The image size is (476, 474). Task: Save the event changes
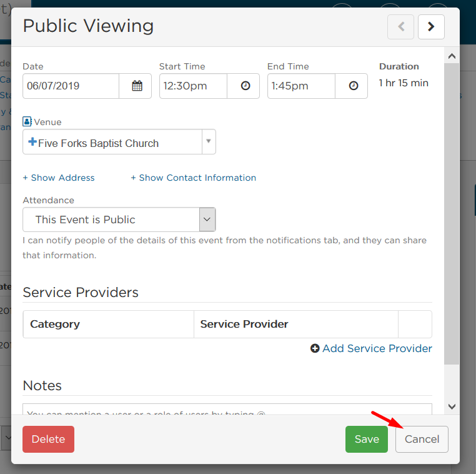click(x=367, y=439)
